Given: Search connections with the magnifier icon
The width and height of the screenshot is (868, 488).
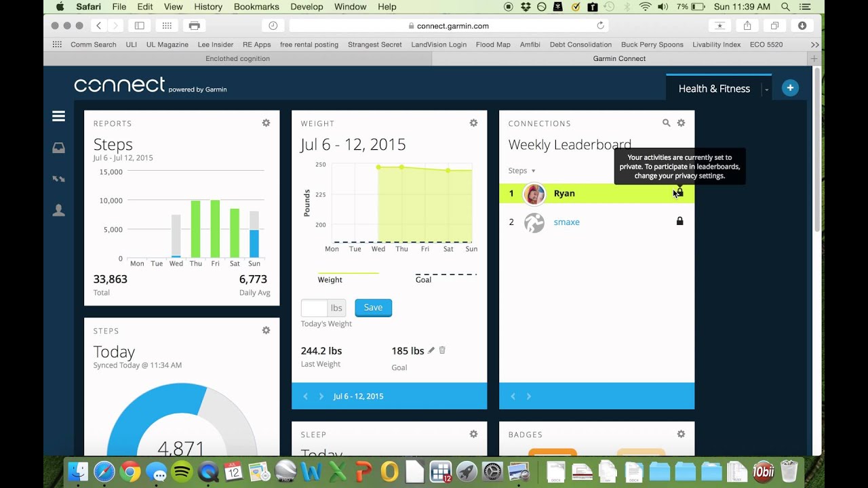Looking at the screenshot, I should [x=666, y=123].
